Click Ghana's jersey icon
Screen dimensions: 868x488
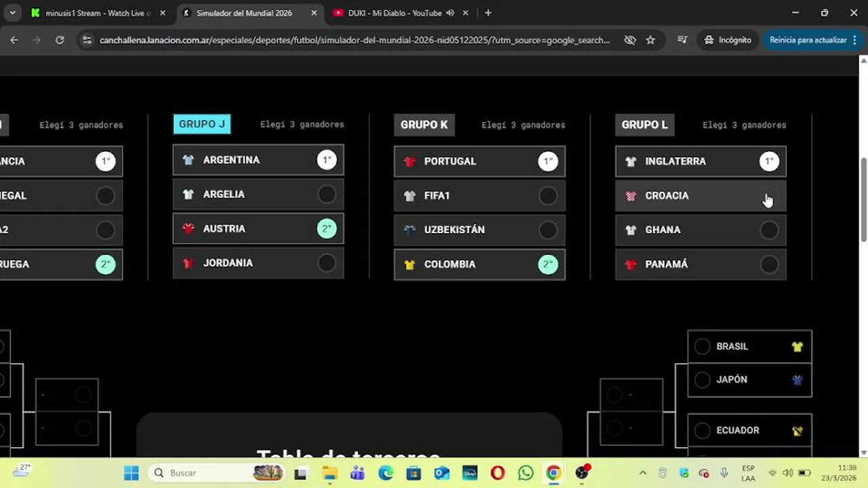631,230
